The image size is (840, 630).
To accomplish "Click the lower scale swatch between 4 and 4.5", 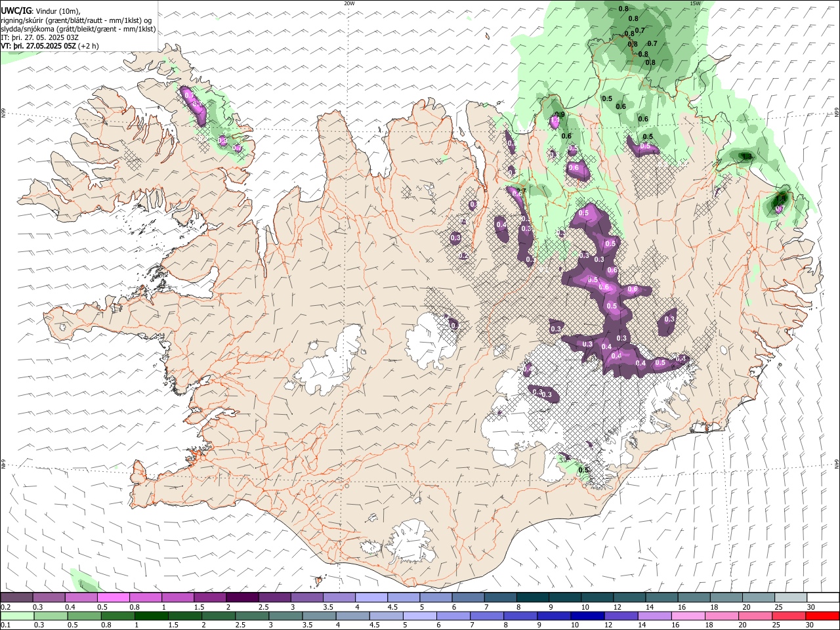I will 354,616.
